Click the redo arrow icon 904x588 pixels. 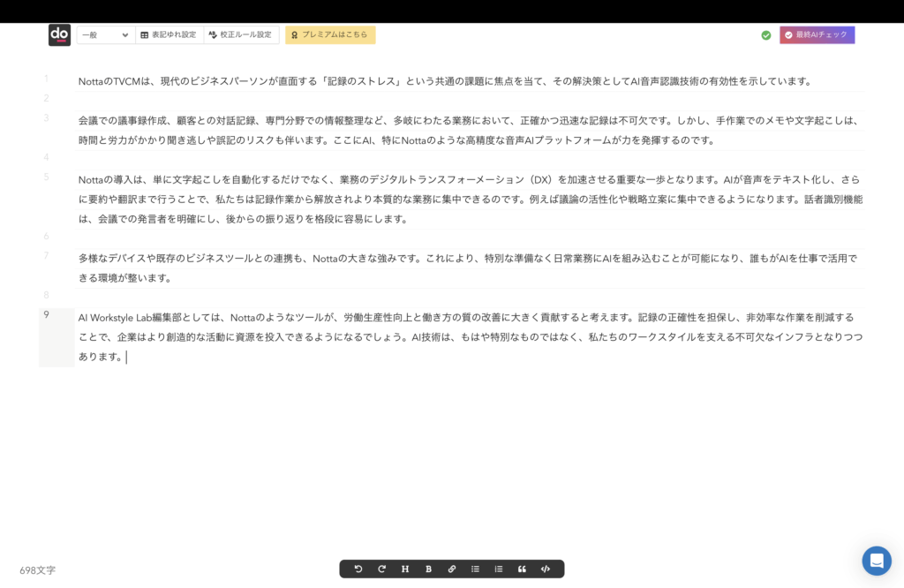point(381,569)
